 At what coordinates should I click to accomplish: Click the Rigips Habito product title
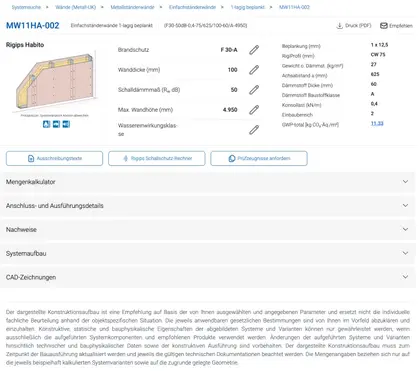coord(25,45)
